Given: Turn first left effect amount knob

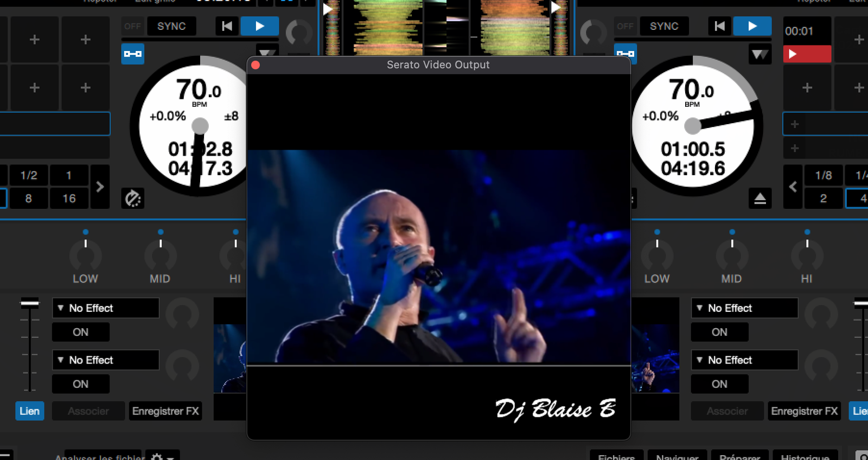Looking at the screenshot, I should tap(182, 315).
